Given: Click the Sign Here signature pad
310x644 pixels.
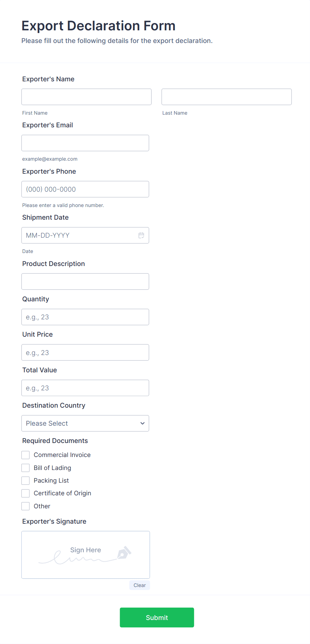Looking at the screenshot, I should pyautogui.click(x=85, y=555).
